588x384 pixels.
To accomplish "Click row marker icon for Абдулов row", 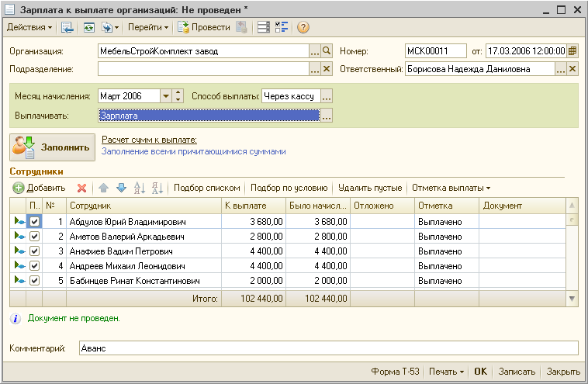I will [x=19, y=221].
